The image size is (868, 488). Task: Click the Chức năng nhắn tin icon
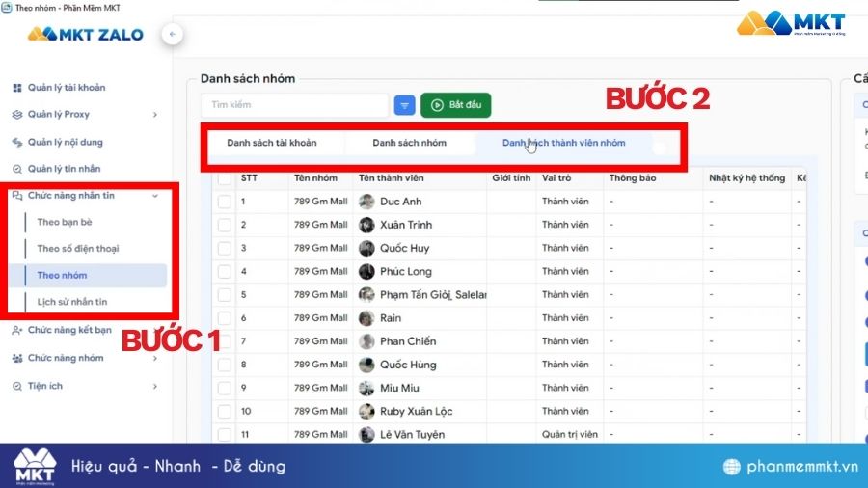coord(17,196)
